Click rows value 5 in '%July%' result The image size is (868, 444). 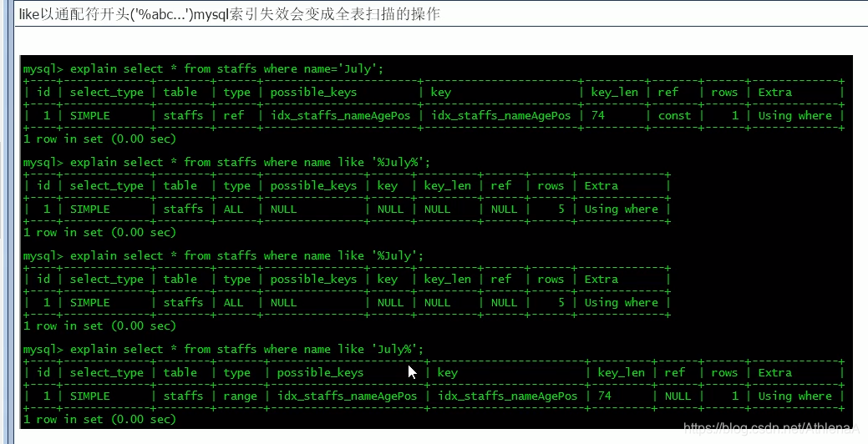coord(561,209)
